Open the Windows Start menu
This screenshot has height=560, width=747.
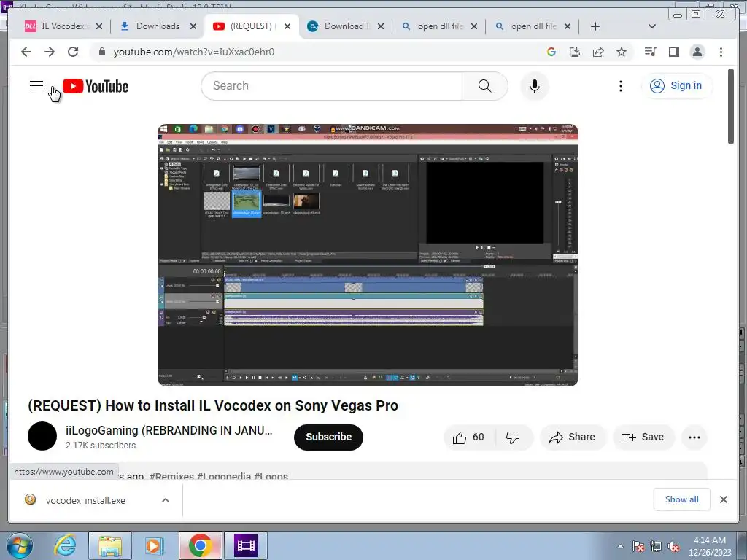[20, 545]
